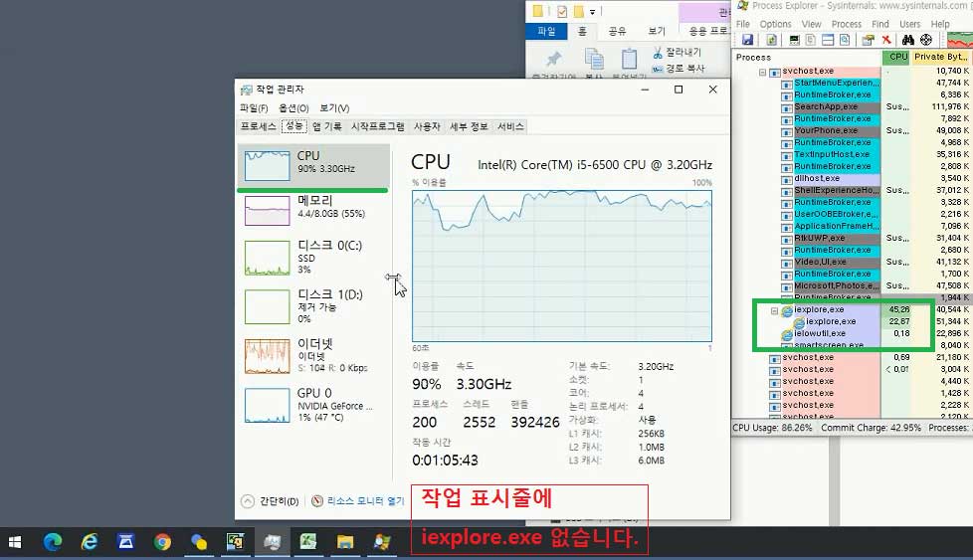The width and height of the screenshot is (973, 560).
Task: Open 보기(V) menu in Task Manager
Action: pyautogui.click(x=334, y=107)
